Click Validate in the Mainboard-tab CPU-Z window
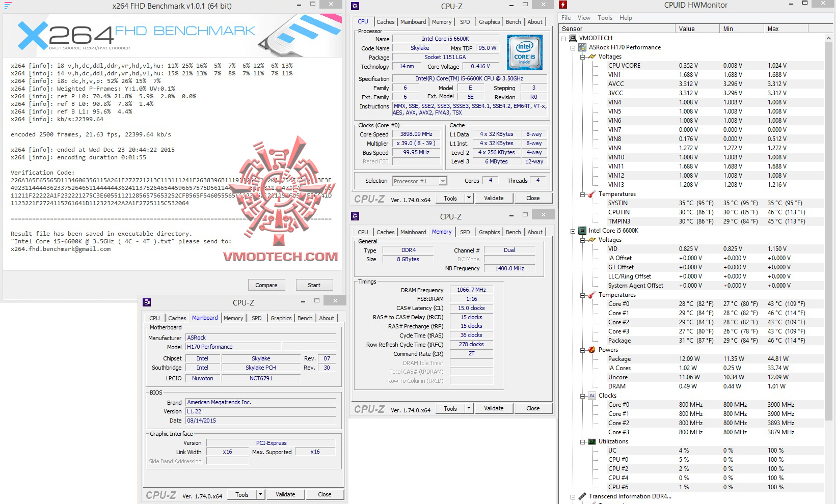This screenshot has height=504, width=836. 285,494
